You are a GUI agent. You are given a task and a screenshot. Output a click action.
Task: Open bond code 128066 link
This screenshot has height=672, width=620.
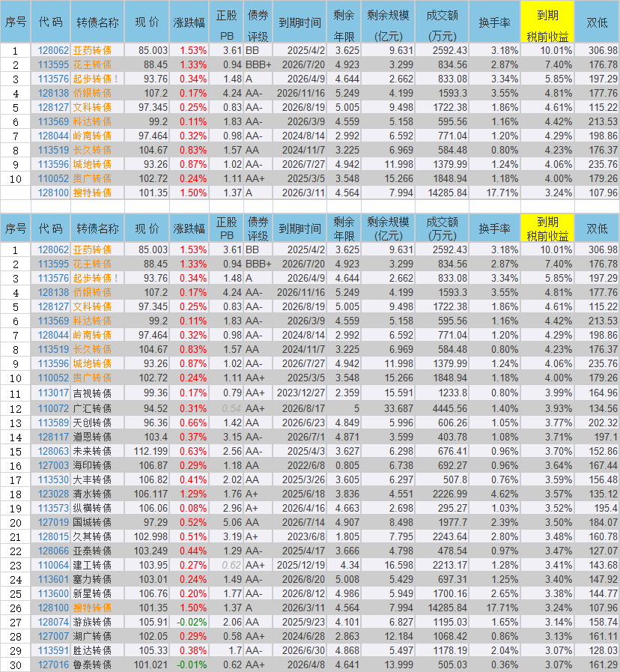[x=53, y=551]
